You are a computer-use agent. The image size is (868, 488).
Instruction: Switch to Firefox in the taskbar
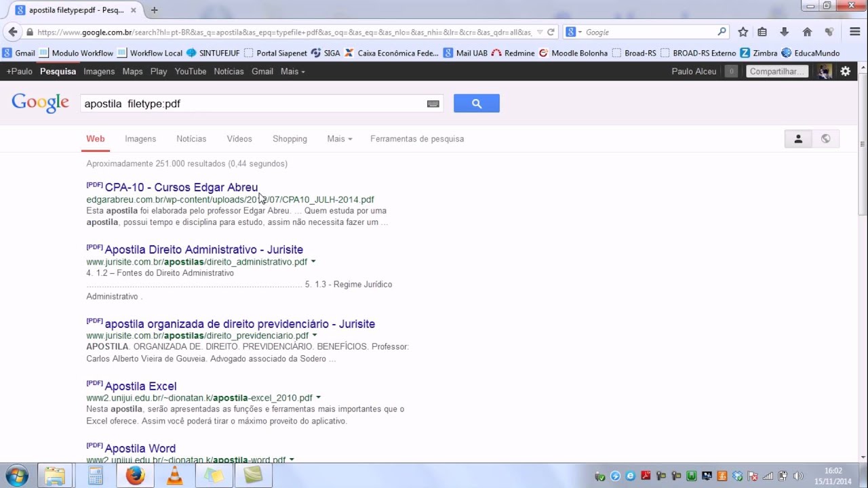click(135, 476)
